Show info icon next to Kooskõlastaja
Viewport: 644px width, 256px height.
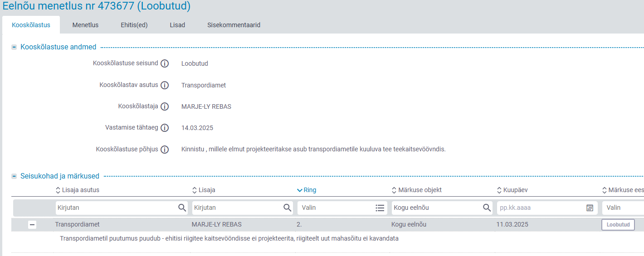pyautogui.click(x=165, y=106)
